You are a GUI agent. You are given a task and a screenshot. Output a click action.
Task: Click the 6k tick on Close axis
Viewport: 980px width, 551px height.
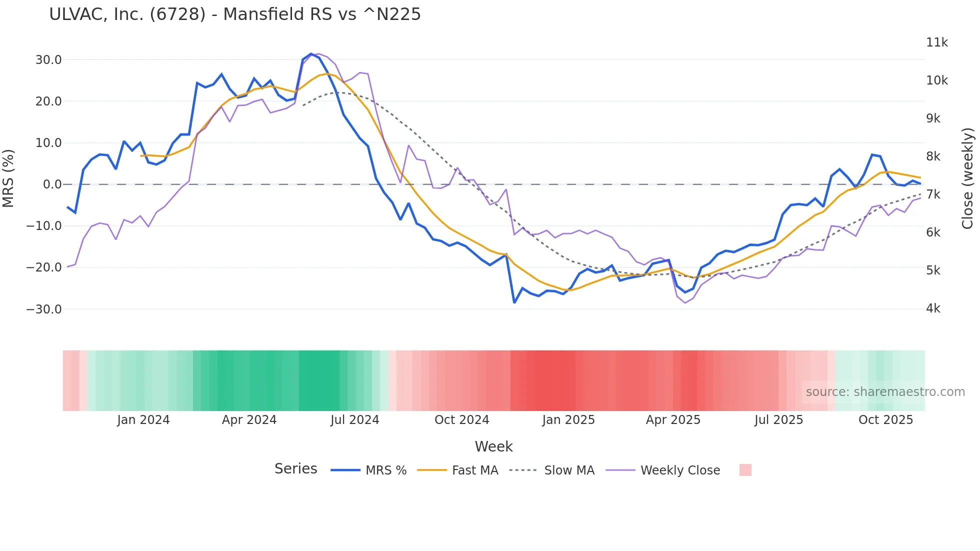pos(933,232)
